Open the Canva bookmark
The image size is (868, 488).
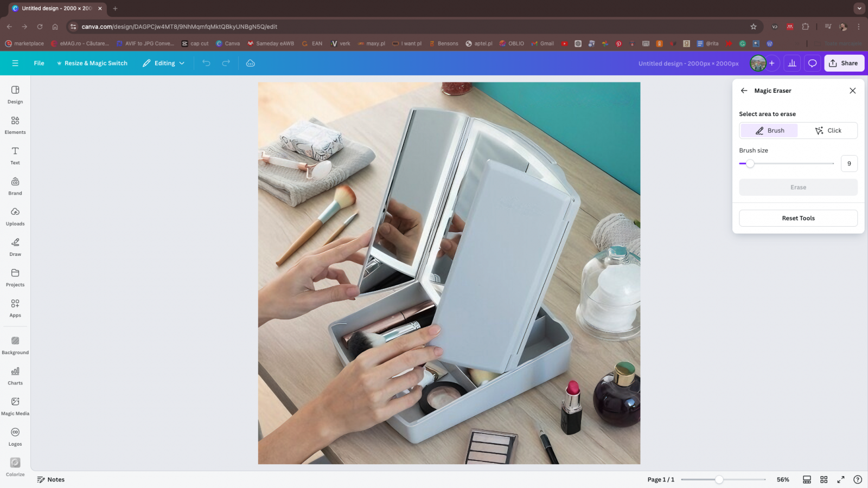228,43
